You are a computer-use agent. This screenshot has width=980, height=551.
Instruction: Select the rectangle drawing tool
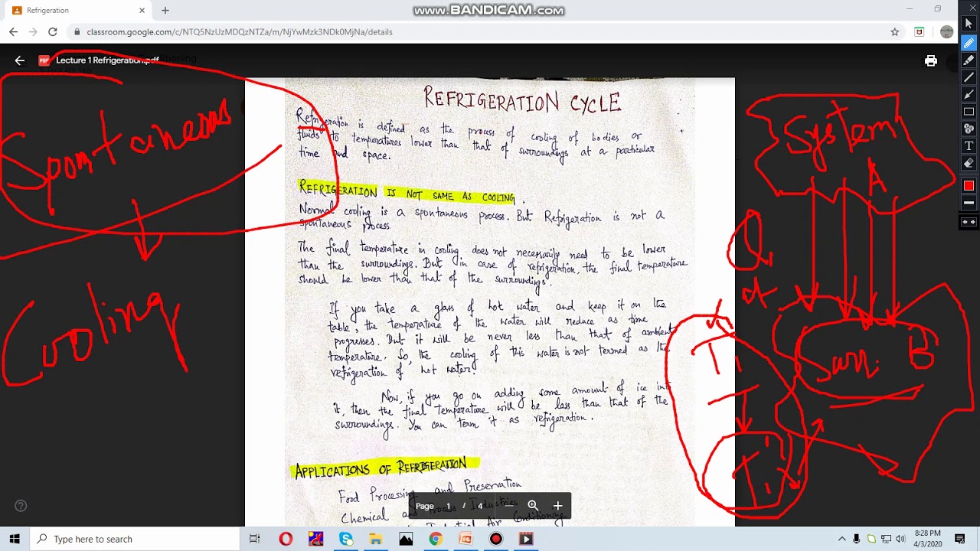coord(969,112)
